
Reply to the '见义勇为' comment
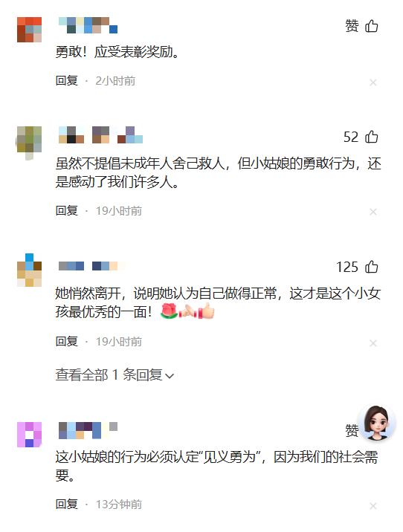(66, 505)
